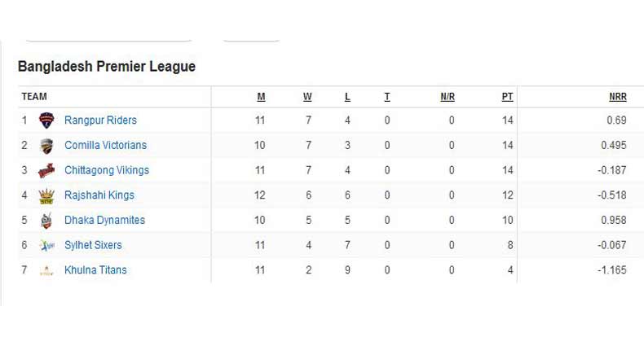This screenshot has width=644, height=346.
Task: Open the Rangpur Riders team link
Action: coord(100,120)
